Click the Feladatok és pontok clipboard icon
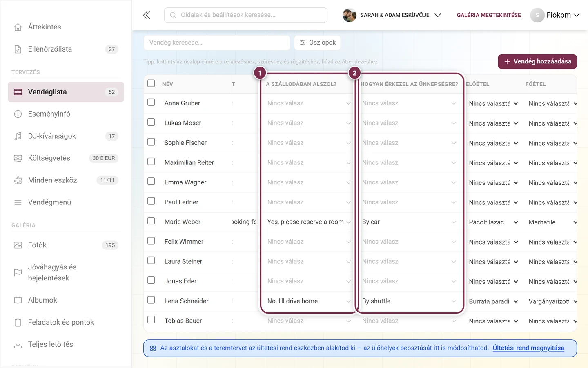 pos(18,323)
